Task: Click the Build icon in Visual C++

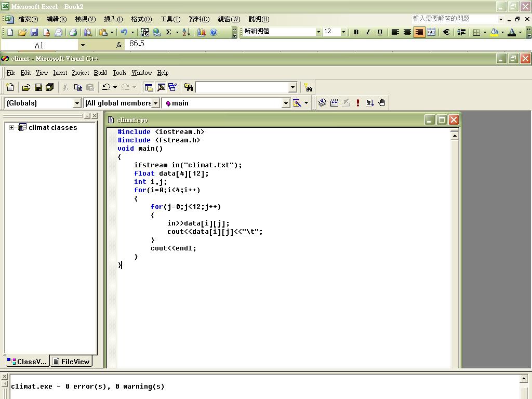Action: pyautogui.click(x=334, y=103)
